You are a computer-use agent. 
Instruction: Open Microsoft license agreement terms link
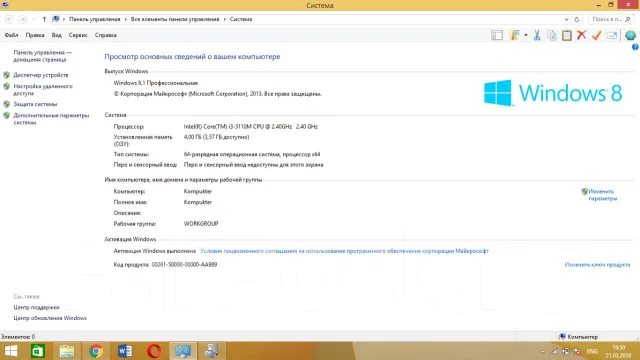pos(344,251)
